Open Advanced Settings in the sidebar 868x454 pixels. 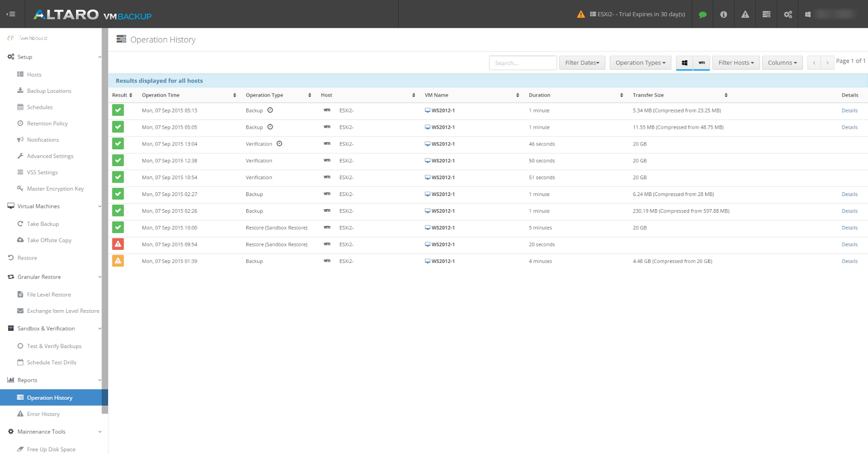[x=50, y=156]
